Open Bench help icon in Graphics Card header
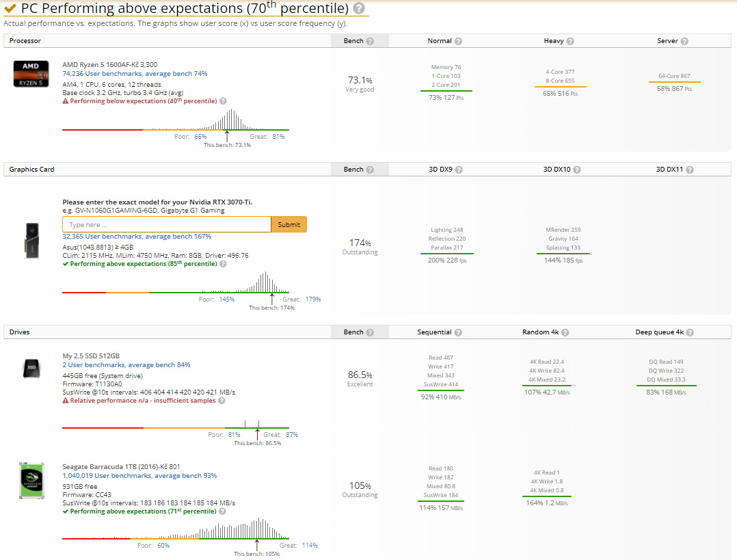 point(370,170)
